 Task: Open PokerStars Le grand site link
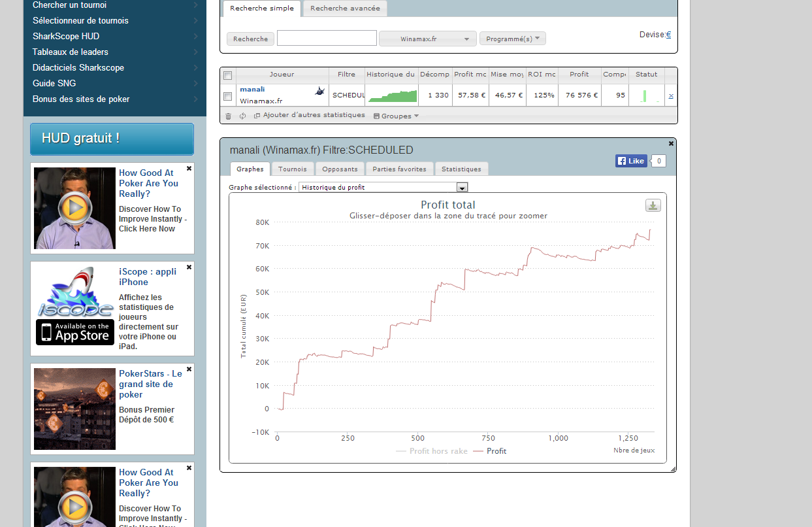click(x=150, y=384)
